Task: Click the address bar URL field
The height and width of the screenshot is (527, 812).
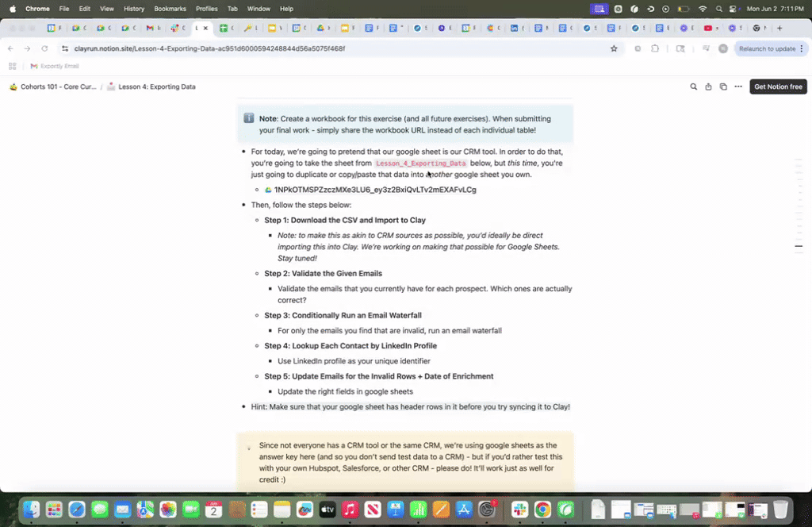Action: pos(317,48)
